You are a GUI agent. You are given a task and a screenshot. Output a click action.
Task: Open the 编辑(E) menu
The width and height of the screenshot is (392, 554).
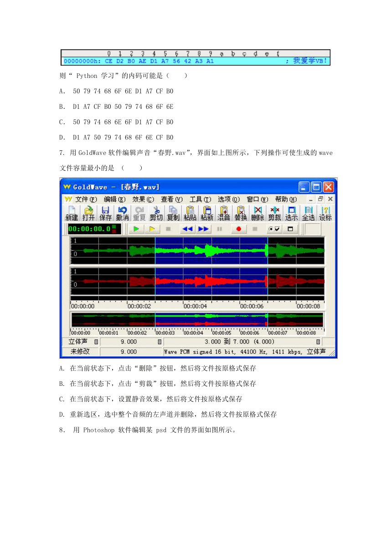coord(114,199)
